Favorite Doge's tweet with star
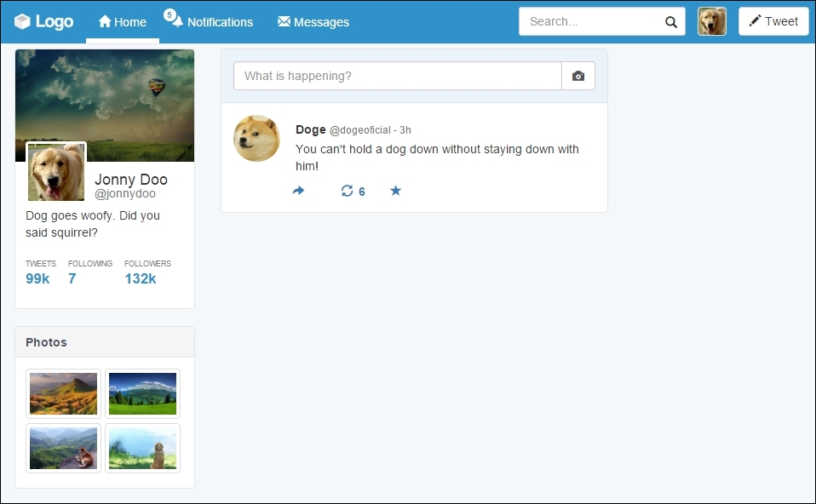816x504 pixels. pos(395,191)
